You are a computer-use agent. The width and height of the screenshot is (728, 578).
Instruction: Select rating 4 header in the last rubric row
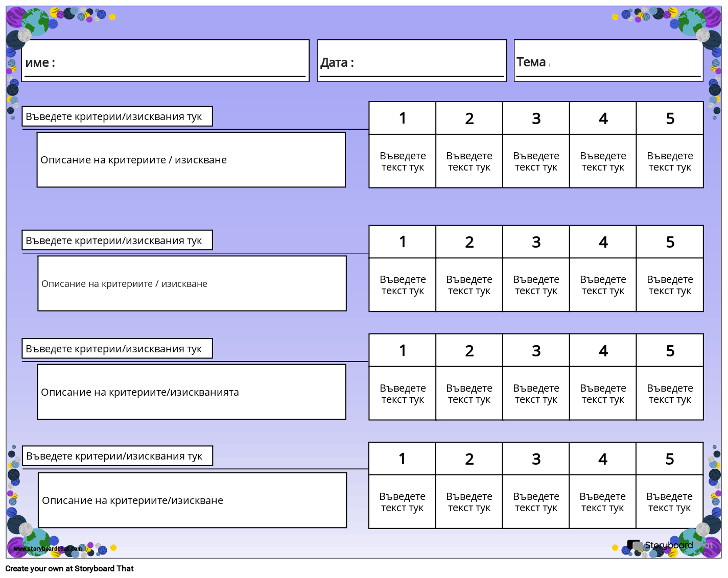click(602, 459)
